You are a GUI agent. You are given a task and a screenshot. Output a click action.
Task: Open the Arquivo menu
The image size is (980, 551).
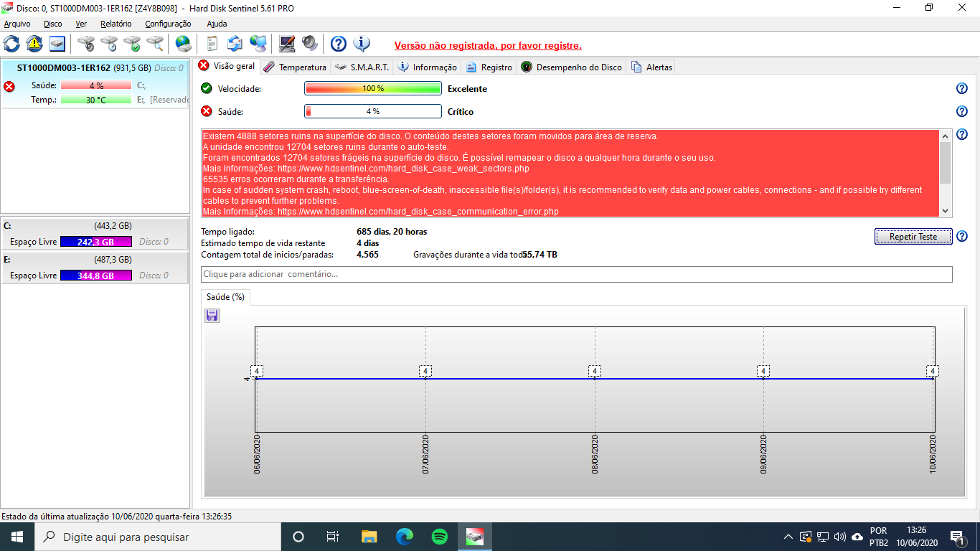(x=17, y=24)
